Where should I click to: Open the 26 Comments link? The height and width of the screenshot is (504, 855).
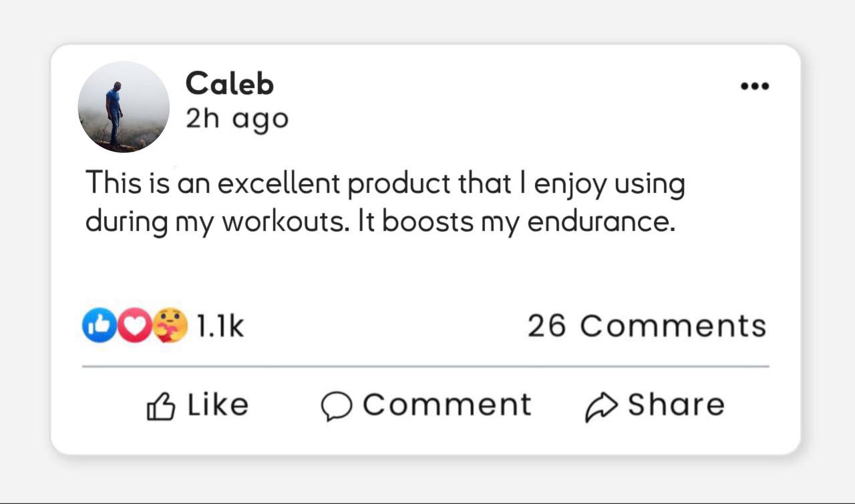tap(647, 326)
